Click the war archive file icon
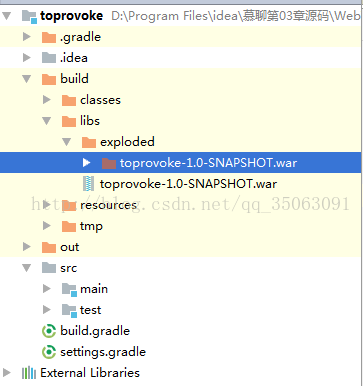 pyautogui.click(x=88, y=184)
